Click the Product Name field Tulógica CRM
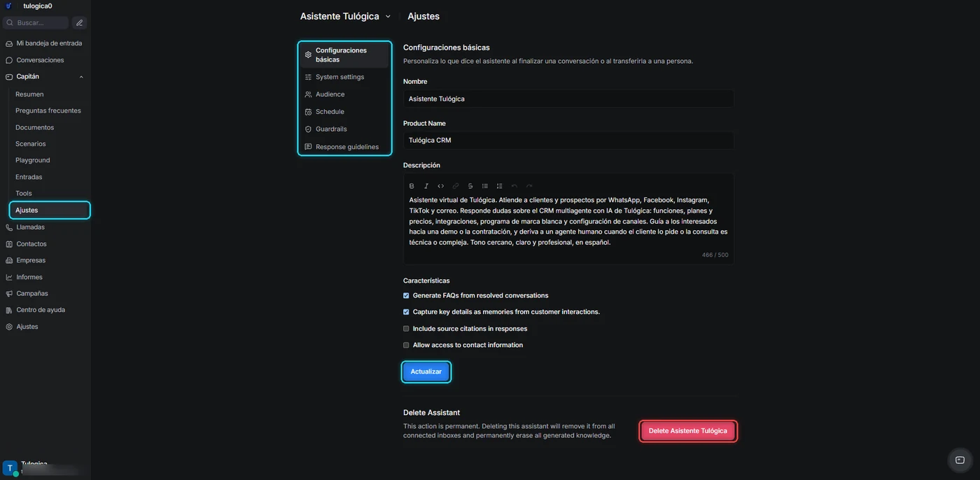 coord(568,140)
